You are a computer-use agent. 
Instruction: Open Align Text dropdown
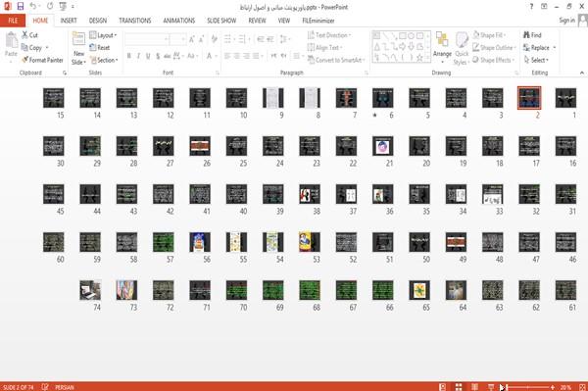point(324,48)
